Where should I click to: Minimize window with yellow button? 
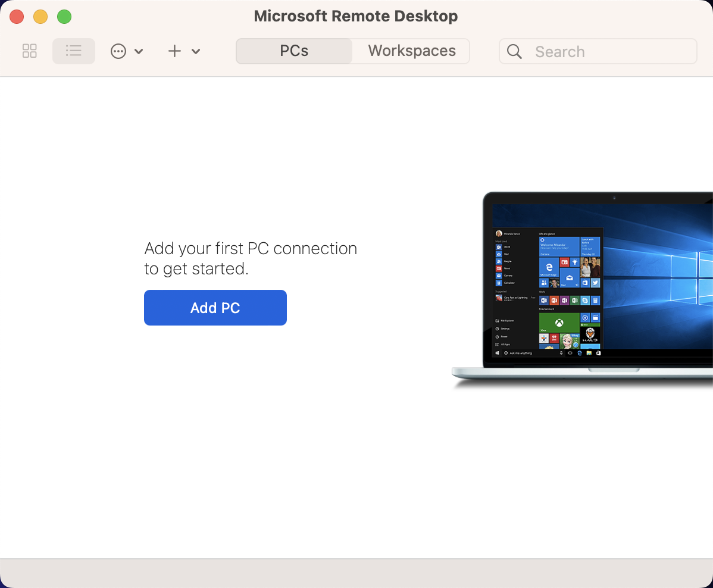click(40, 17)
